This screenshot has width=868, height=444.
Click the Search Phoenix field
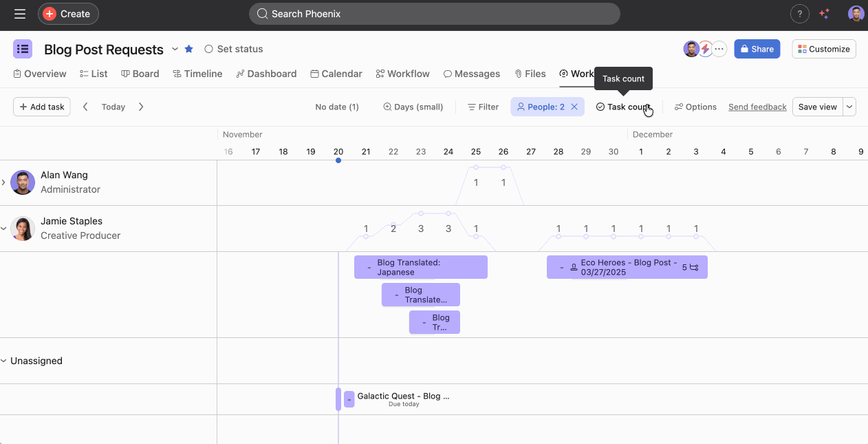(x=434, y=14)
